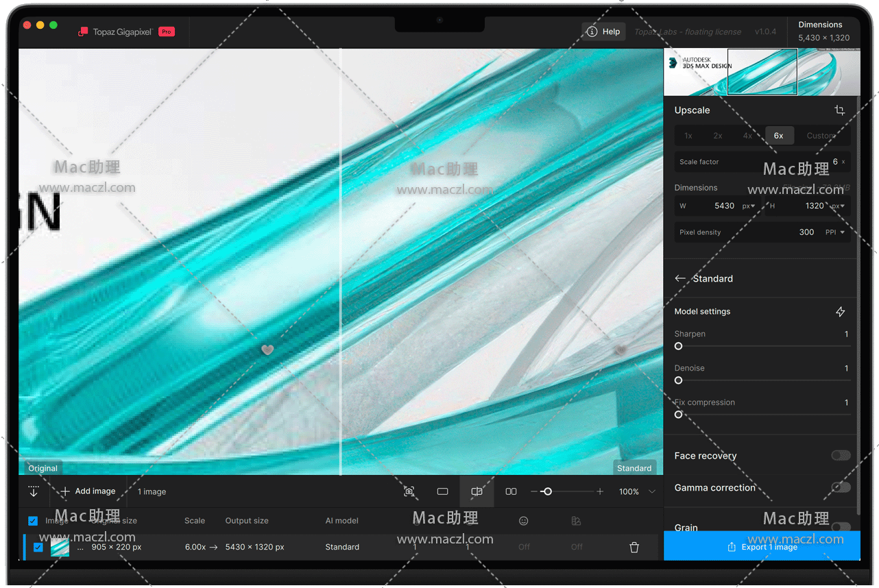
Task: Toggle the Face recovery switch
Action: pos(841,456)
